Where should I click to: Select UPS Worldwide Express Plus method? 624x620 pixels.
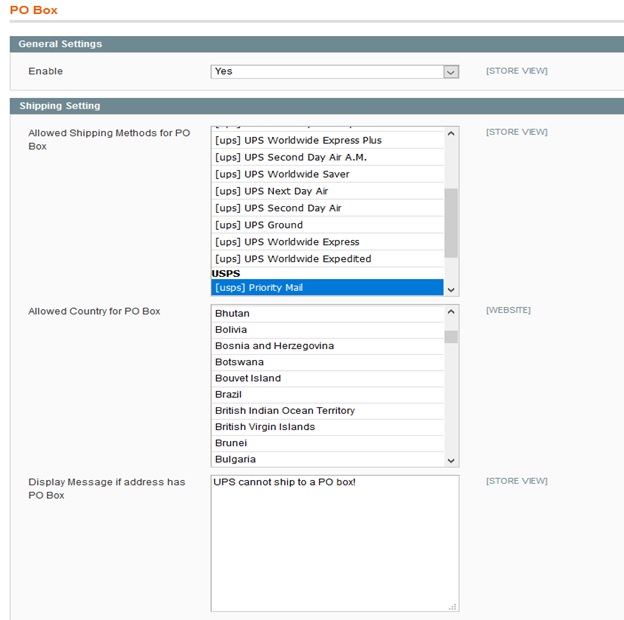pos(328,140)
